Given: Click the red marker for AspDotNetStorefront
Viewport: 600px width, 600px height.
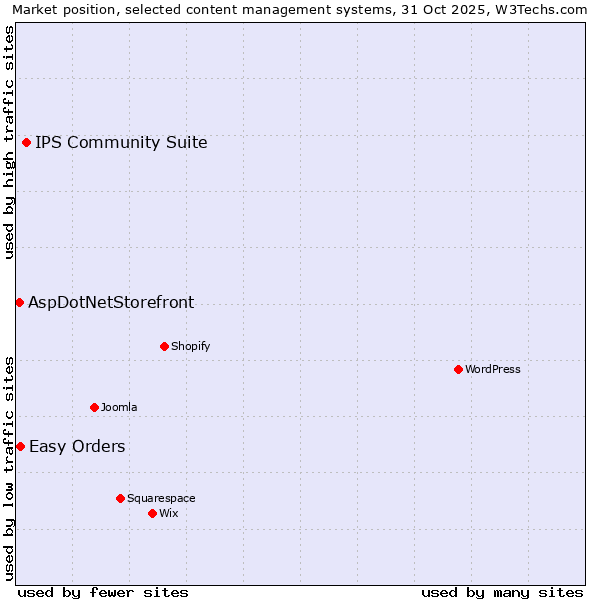Looking at the screenshot, I should tap(19, 302).
